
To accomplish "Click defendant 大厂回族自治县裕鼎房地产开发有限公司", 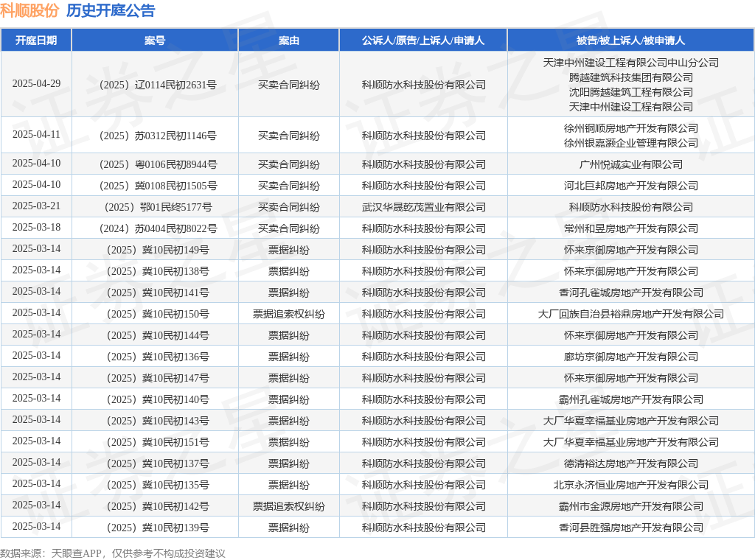I will point(631,314).
